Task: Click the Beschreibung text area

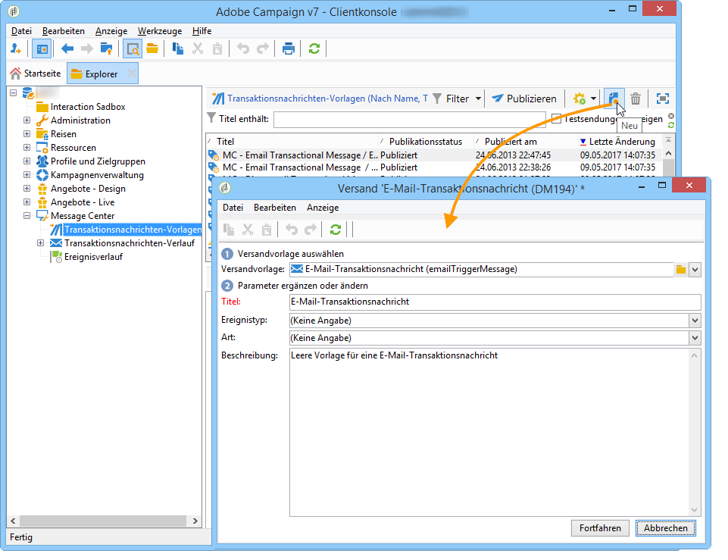Action: [495, 432]
